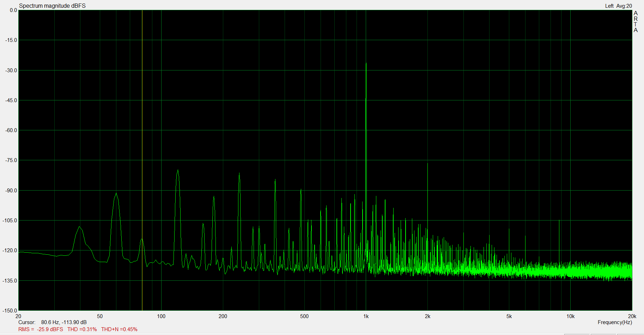Click the "Spectrum magnitude dBFS" plot title
Screen dimensions: 644x335
pos(52,6)
